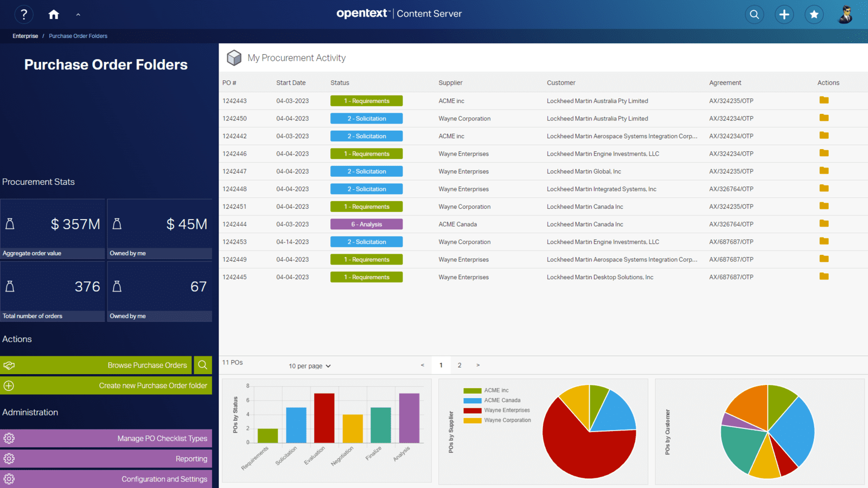Click the Enterprise breadcrumb link
This screenshot has height=488, width=868.
(x=25, y=36)
